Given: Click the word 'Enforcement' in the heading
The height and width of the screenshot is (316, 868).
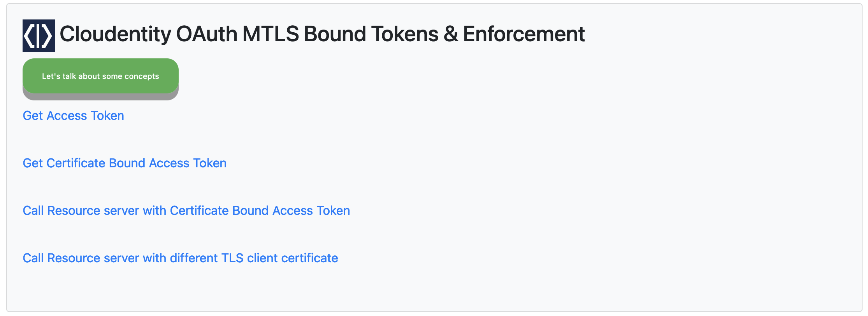Looking at the screenshot, I should pyautogui.click(x=524, y=34).
